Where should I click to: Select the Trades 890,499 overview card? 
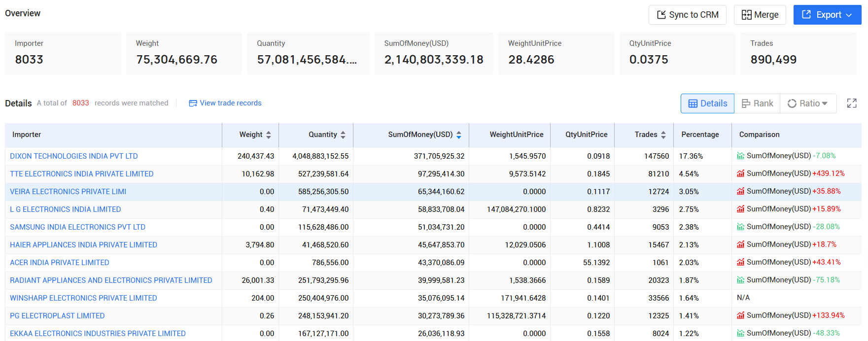799,53
